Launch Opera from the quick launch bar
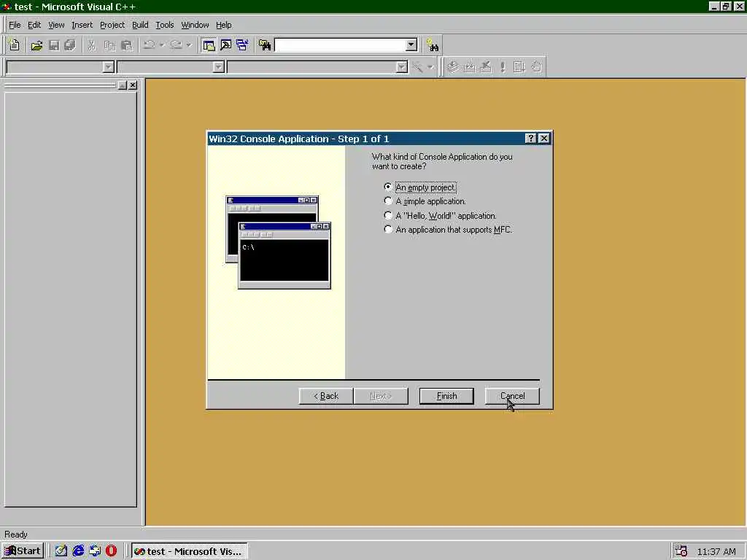This screenshot has width=747, height=560. point(111,551)
